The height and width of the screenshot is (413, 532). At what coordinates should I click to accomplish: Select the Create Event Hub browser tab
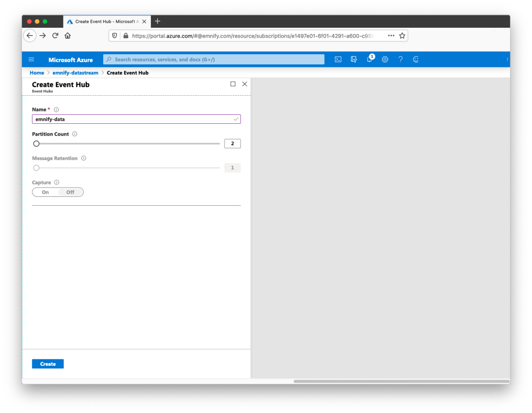pyautogui.click(x=107, y=21)
